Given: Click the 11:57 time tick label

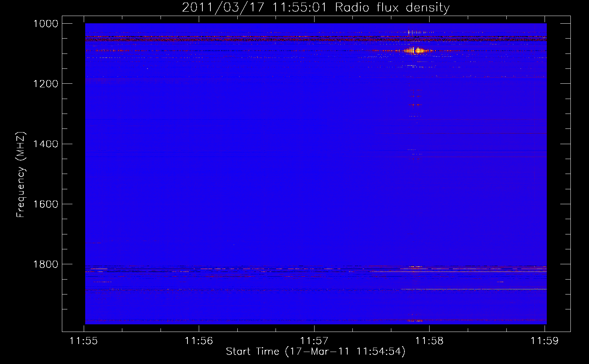Looking at the screenshot, I should pos(314,341).
